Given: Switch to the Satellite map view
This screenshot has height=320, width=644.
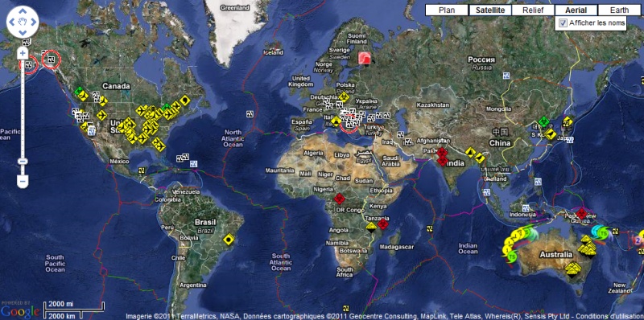Looking at the screenshot, I should (x=490, y=10).
